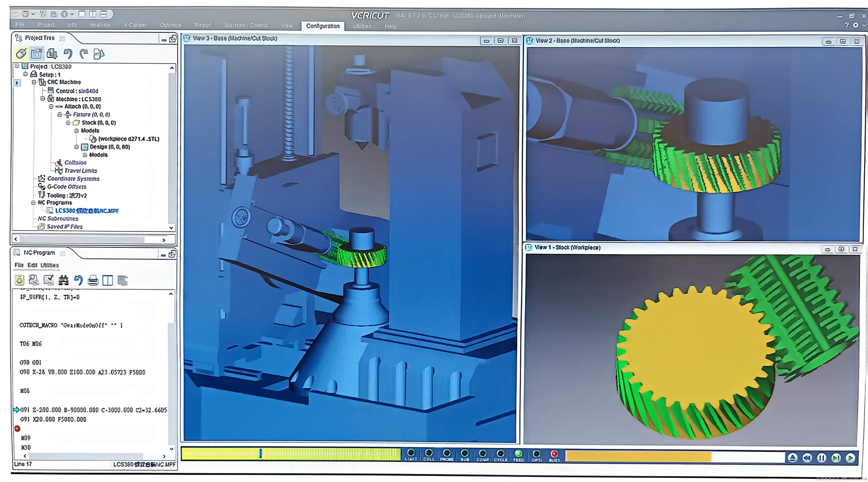This screenshot has height=482, width=868.
Task: Click the tooling icon in the title toolbar
Action: (x=43, y=14)
